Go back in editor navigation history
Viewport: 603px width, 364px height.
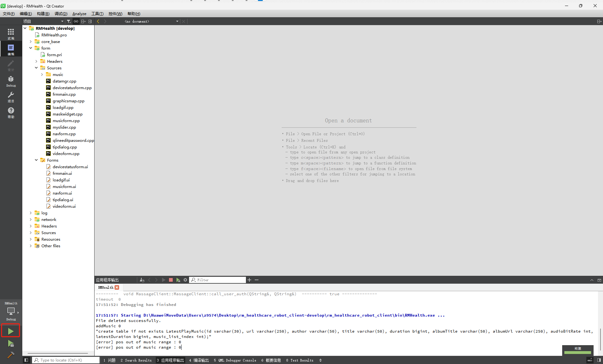coord(98,21)
